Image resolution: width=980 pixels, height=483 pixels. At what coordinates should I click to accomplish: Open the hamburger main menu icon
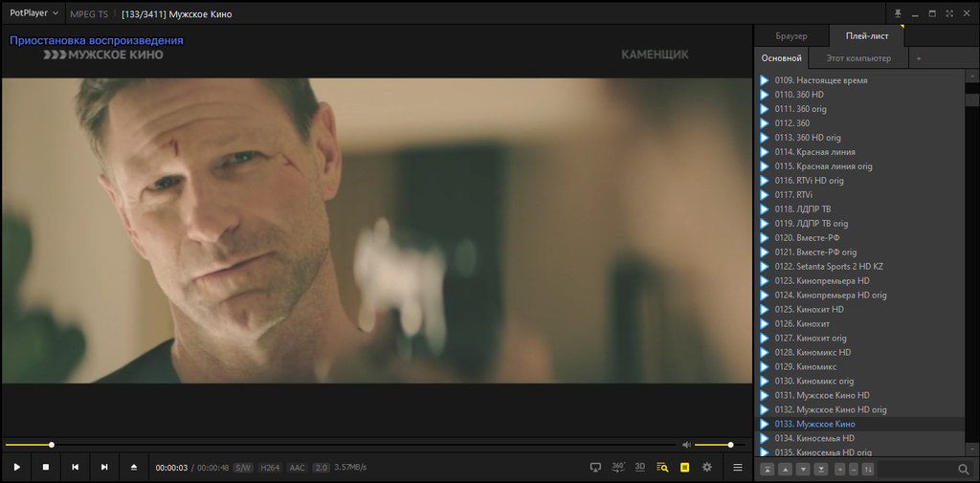tap(738, 467)
